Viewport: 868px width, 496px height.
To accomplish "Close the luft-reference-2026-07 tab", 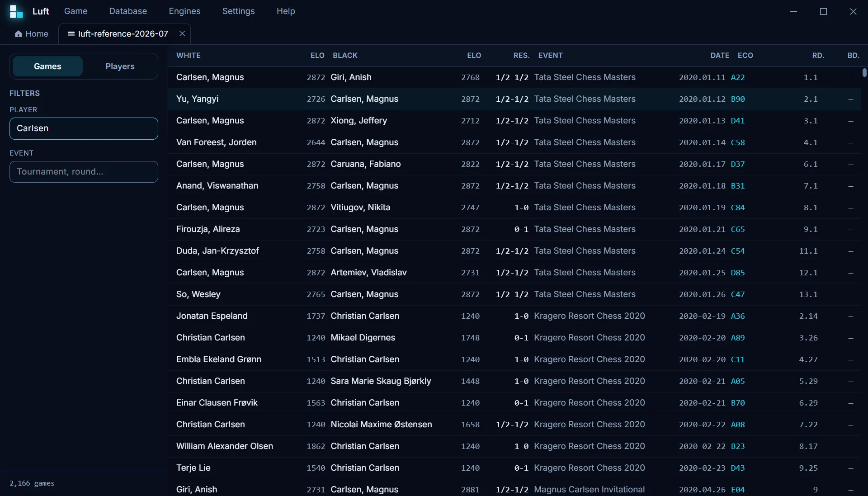I will click(182, 33).
